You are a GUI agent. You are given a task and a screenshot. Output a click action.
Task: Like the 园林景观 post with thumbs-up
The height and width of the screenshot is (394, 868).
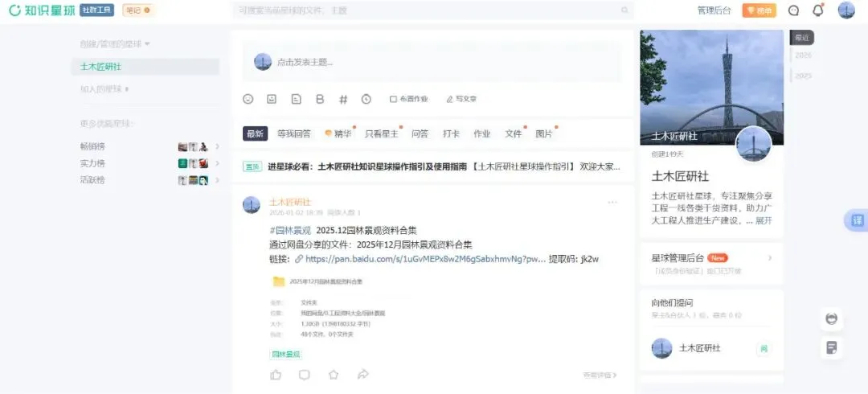[276, 375]
